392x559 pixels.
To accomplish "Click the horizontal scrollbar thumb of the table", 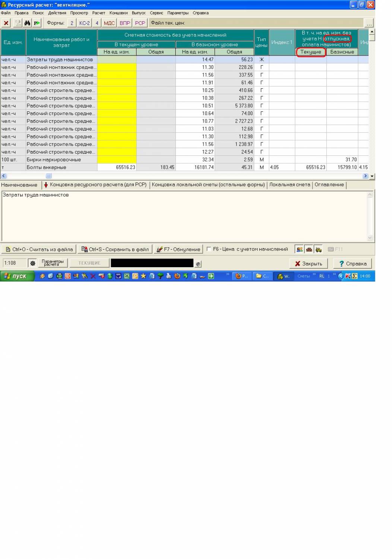I will (x=48, y=176).
